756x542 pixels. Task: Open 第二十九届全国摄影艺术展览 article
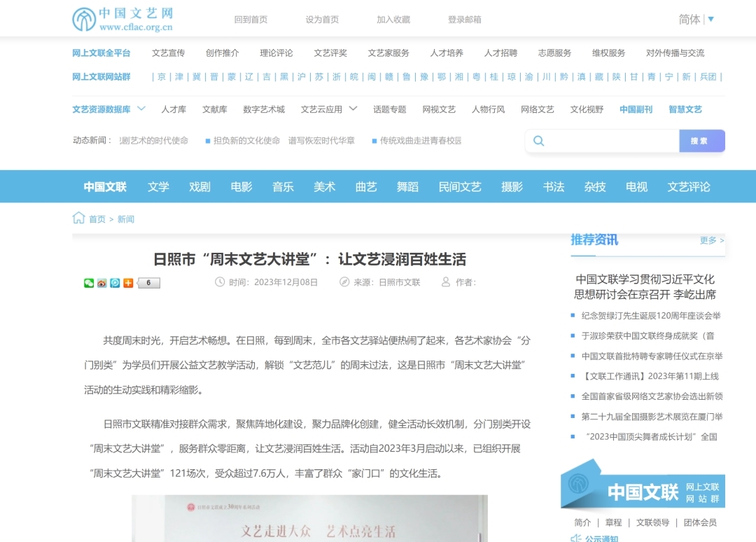click(652, 417)
